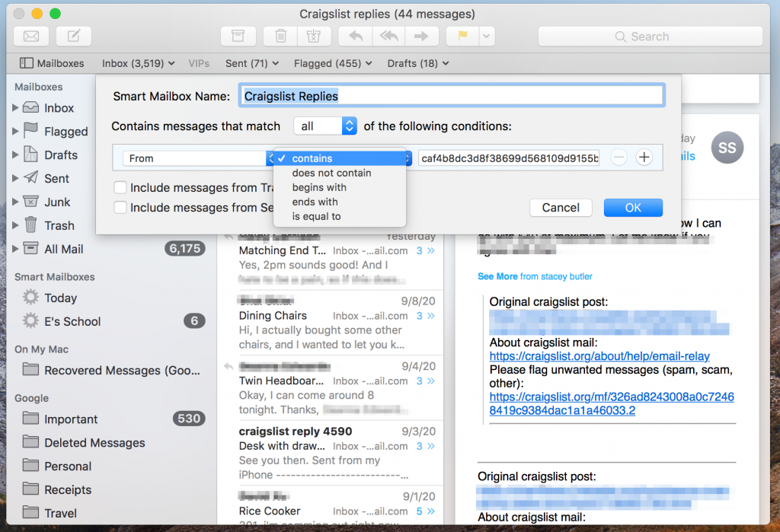Open the craigslist.org/mf flag link
The image size is (780, 532).
tap(612, 403)
